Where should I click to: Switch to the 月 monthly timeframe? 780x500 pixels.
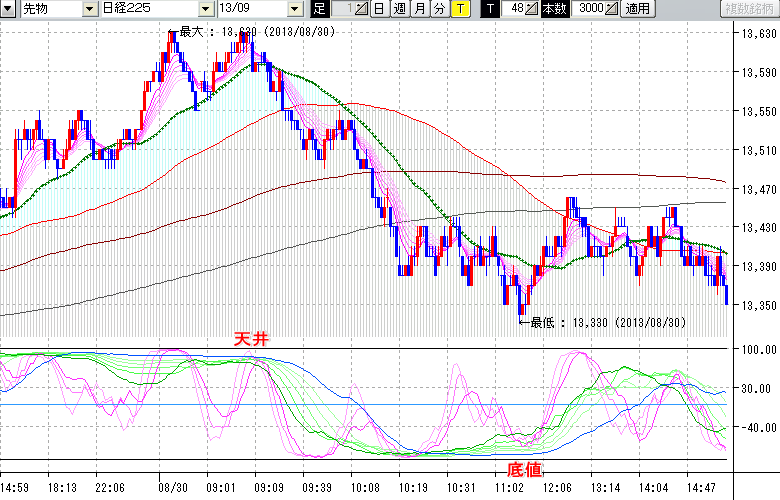point(419,9)
